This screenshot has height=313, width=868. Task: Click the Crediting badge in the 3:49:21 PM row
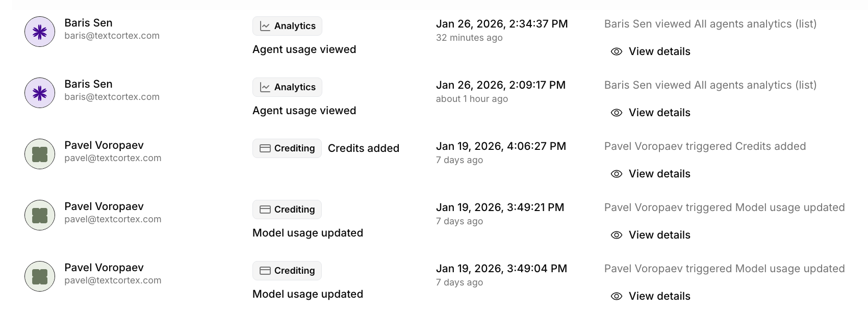tap(287, 210)
